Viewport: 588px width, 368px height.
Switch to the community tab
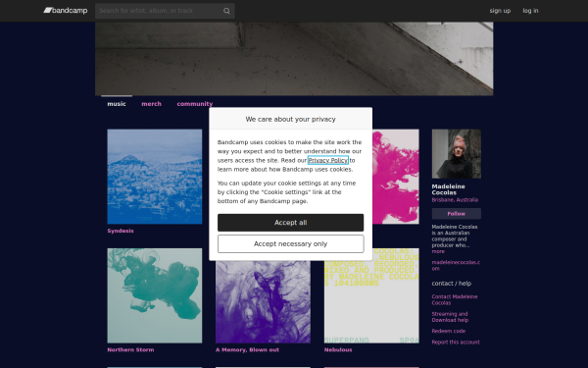pyautogui.click(x=195, y=104)
